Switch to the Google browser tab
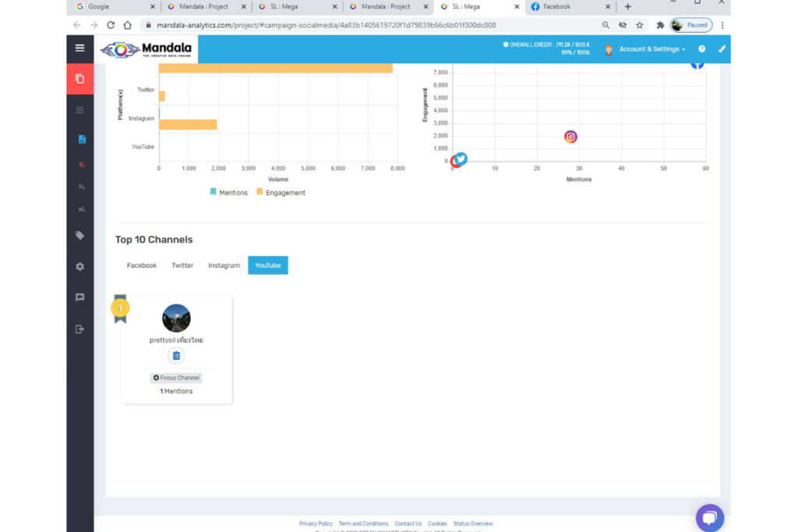This screenshot has width=798, height=532. point(115,6)
